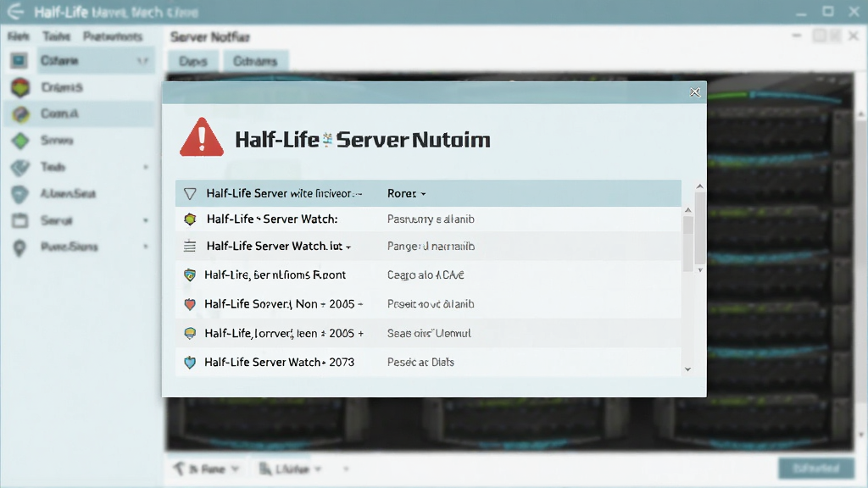Click the location pin sidebar icon
Viewport: 868px width, 488px height.
pos(19,248)
